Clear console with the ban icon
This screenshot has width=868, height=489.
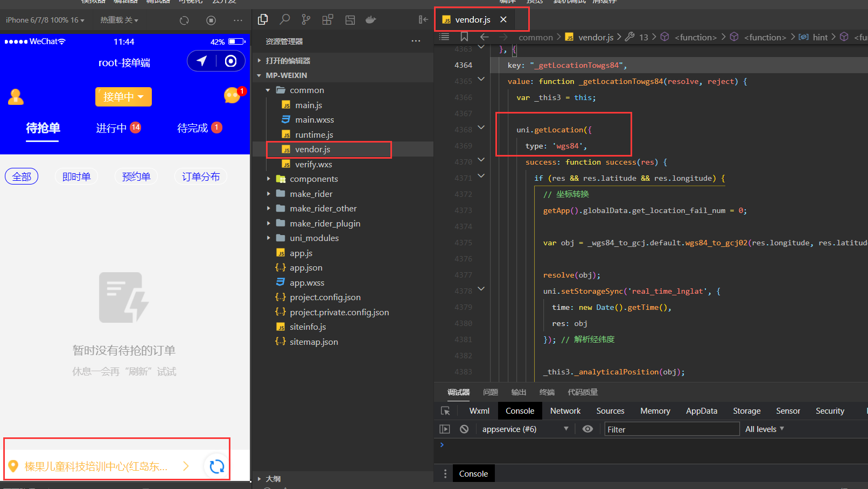pyautogui.click(x=464, y=429)
